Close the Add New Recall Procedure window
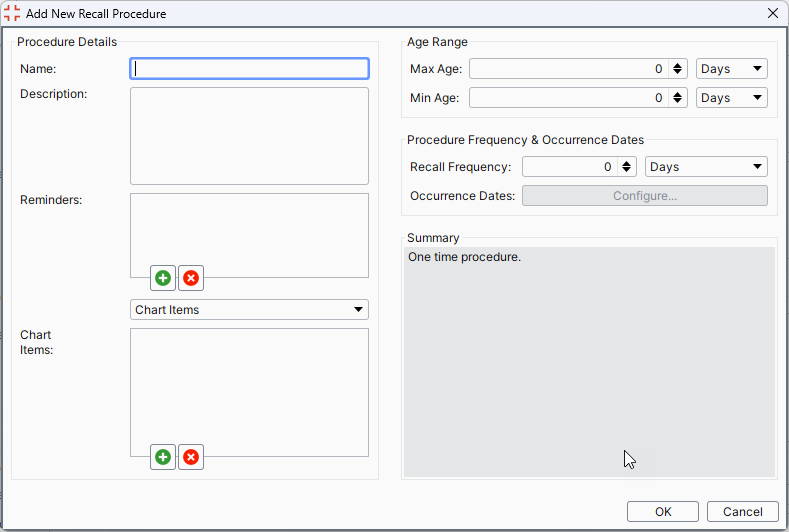The height and width of the screenshot is (532, 789). click(x=773, y=13)
